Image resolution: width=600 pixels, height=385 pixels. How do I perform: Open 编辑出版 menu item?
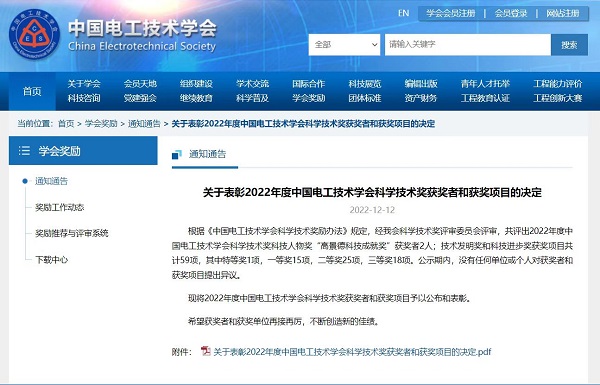coord(421,84)
